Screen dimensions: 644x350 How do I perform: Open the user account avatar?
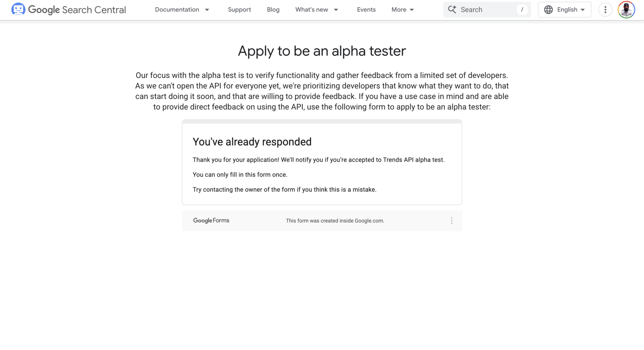[x=626, y=10]
